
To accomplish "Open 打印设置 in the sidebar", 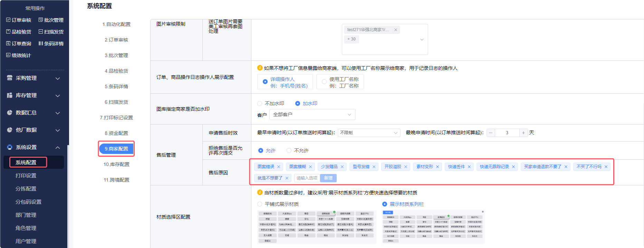I will pos(26,176).
